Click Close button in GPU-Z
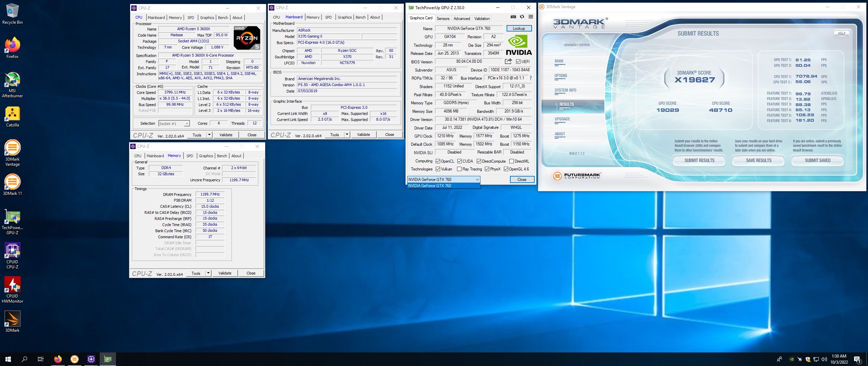 tap(522, 180)
